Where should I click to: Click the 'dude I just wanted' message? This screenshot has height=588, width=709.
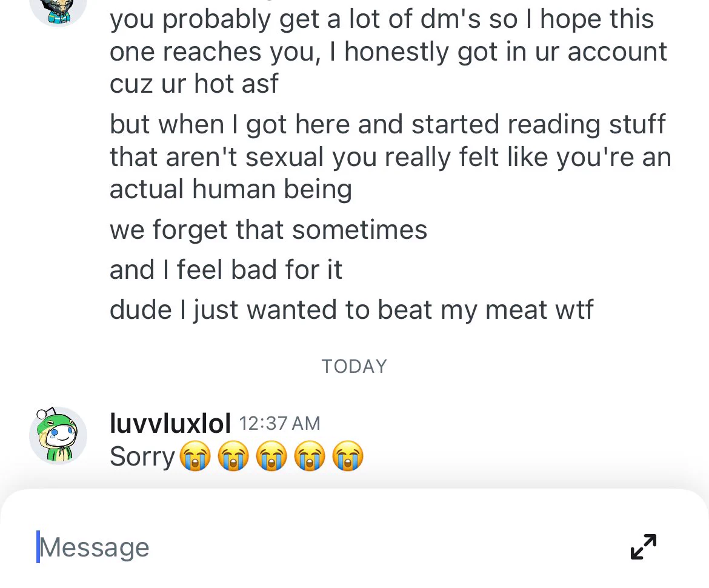351,309
